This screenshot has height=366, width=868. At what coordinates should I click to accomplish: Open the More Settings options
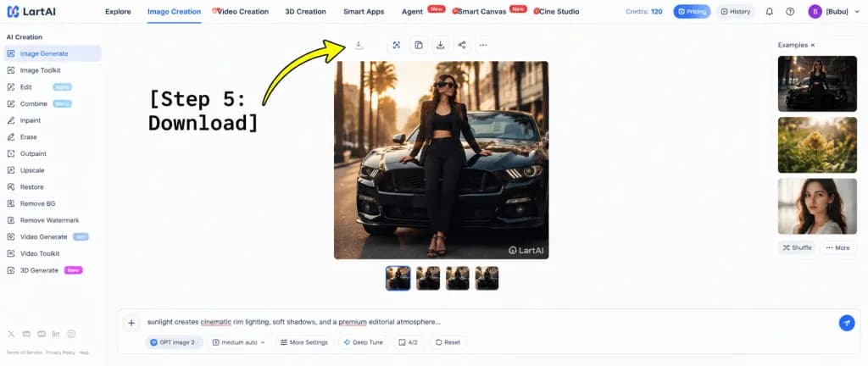pyautogui.click(x=304, y=342)
